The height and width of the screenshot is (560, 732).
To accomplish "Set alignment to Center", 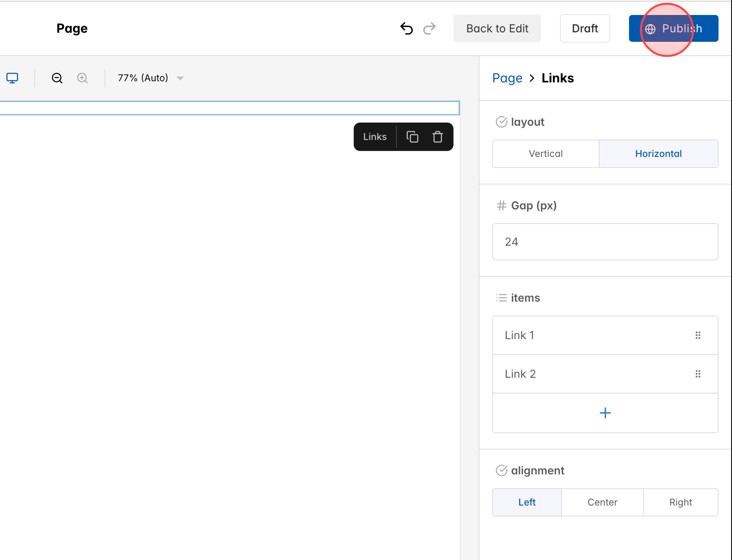I will point(602,502).
